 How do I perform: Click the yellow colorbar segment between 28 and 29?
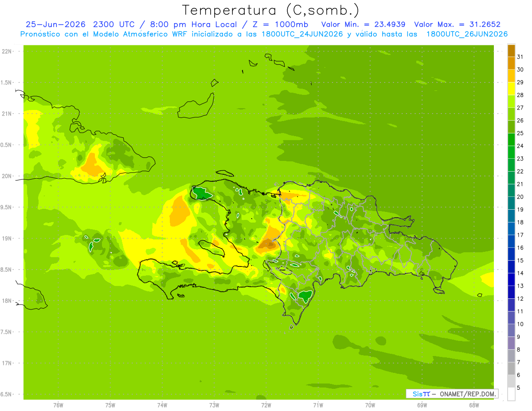[x=511, y=89]
